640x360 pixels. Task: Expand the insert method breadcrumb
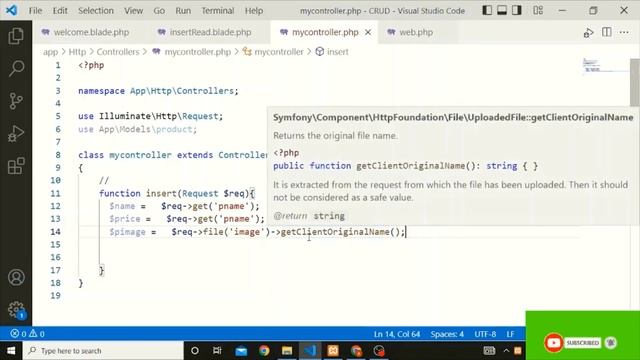(x=332, y=52)
